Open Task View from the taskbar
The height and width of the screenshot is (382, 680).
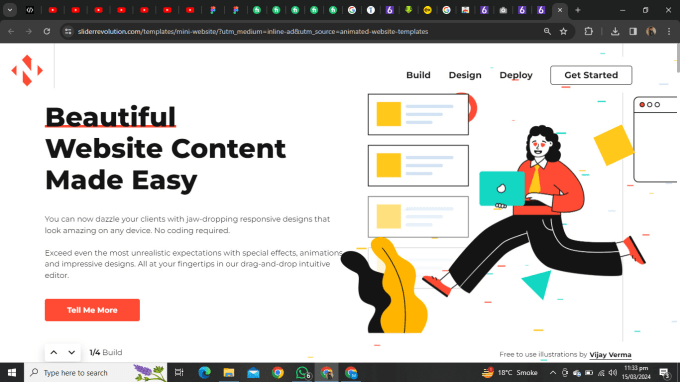179,372
